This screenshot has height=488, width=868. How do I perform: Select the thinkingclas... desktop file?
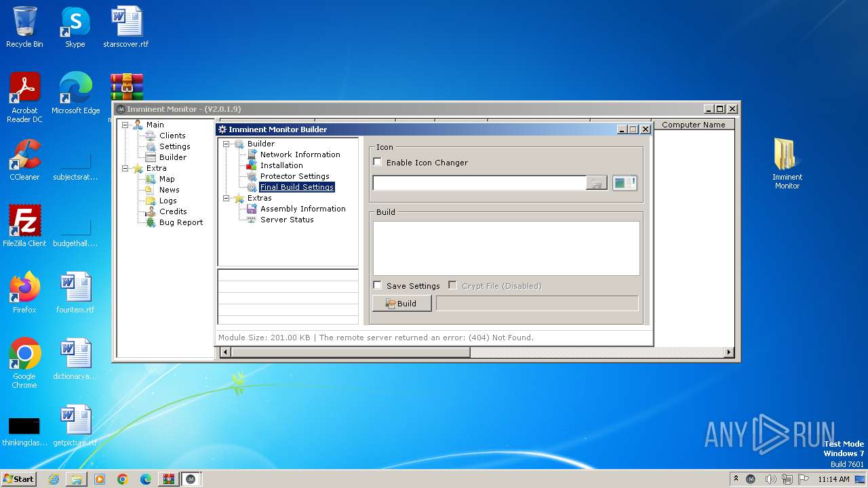24,431
